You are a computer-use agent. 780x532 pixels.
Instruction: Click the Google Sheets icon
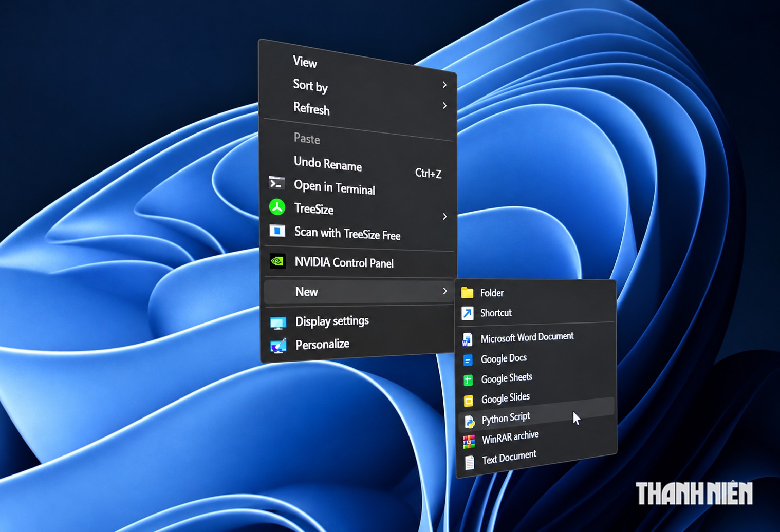click(x=468, y=381)
